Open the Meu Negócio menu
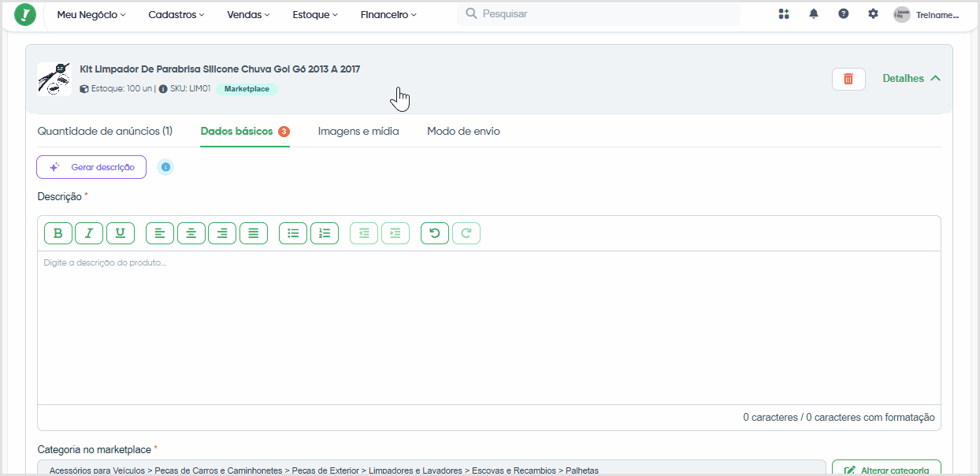 tap(91, 15)
